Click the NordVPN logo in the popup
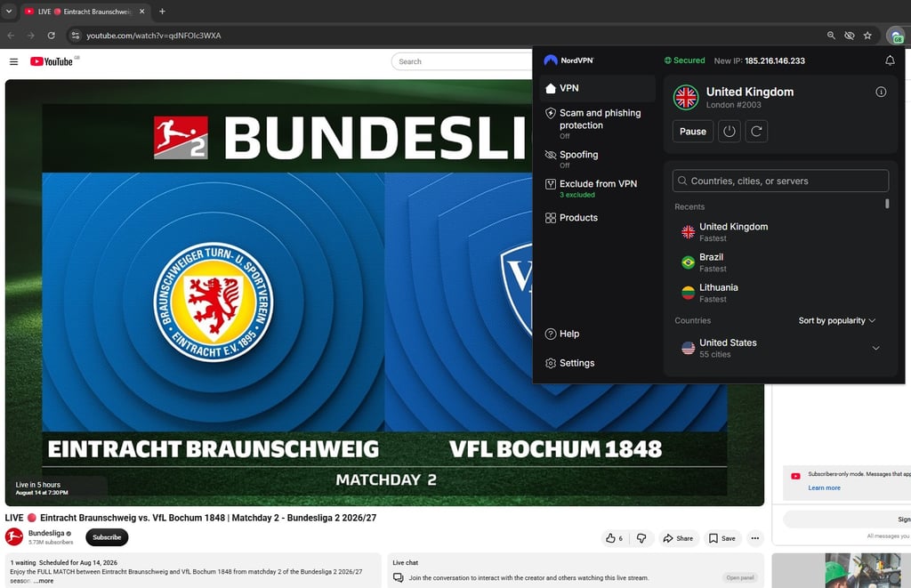Screen dimensions: 911x588 click(568, 60)
